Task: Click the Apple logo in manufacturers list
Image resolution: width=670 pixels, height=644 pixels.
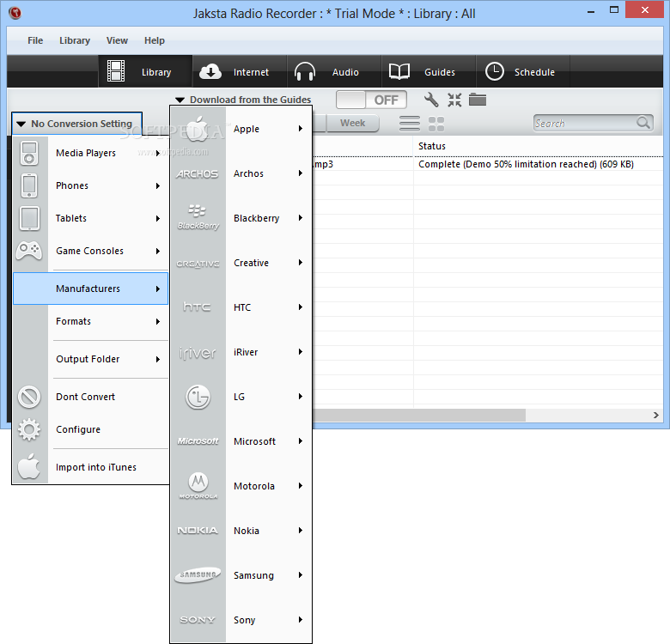Action: [198, 129]
